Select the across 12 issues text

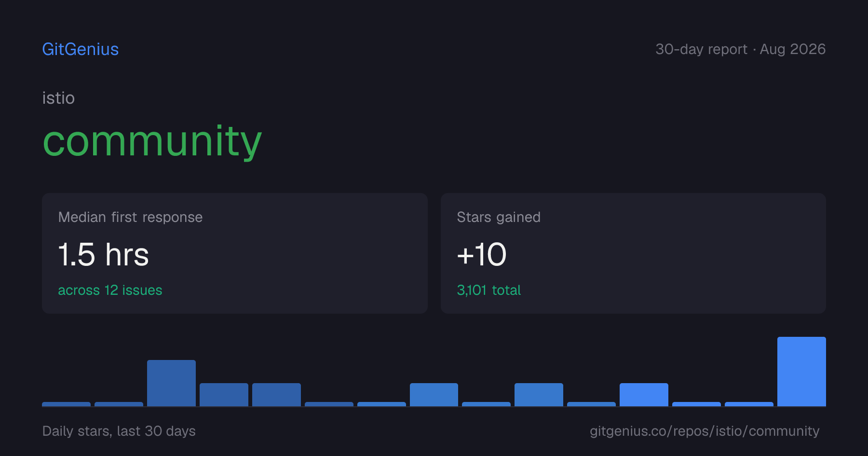tap(110, 290)
